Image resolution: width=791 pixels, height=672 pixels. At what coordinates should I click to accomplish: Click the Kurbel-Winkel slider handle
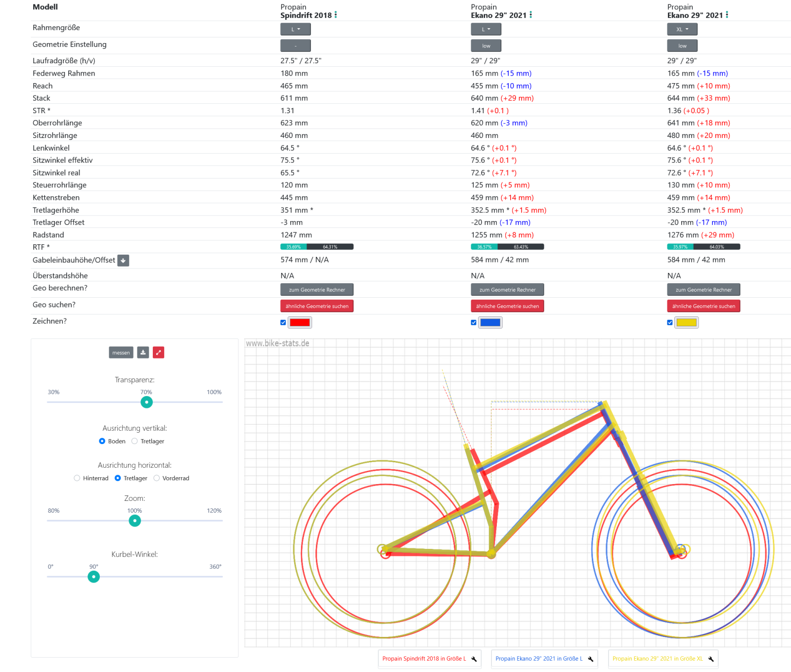93,577
